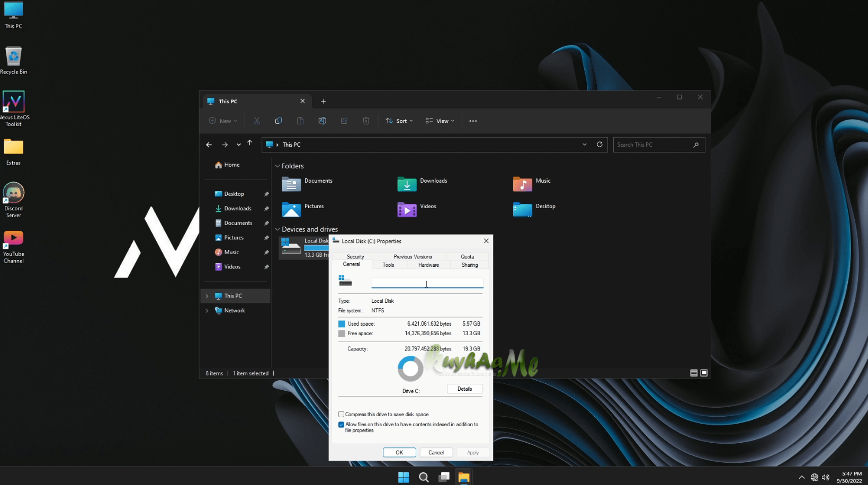This screenshot has width=868, height=485.
Task: Expand the address bar history dropdown
Action: [585, 144]
